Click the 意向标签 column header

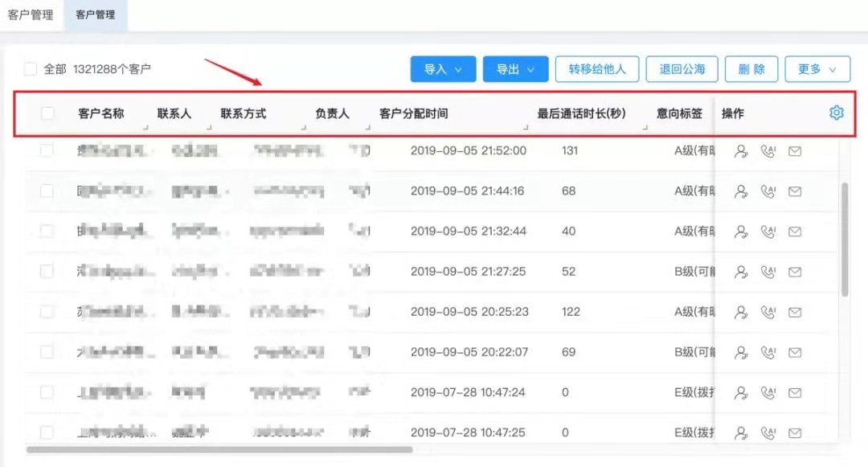pos(679,113)
